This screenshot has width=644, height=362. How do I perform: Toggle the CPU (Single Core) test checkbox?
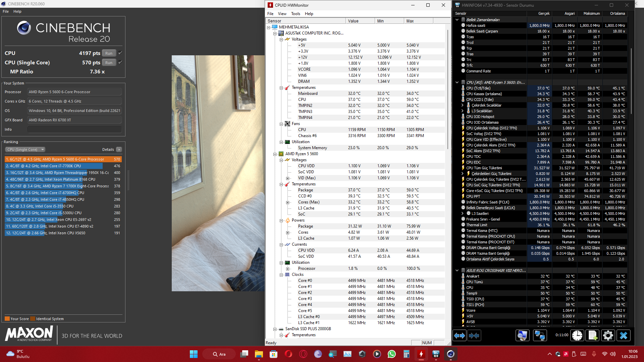120,62
